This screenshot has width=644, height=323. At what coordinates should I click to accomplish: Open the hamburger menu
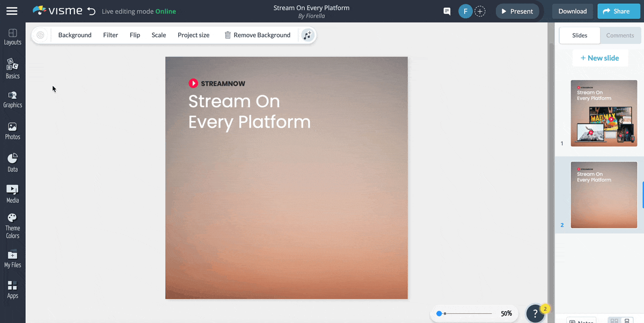12,11
